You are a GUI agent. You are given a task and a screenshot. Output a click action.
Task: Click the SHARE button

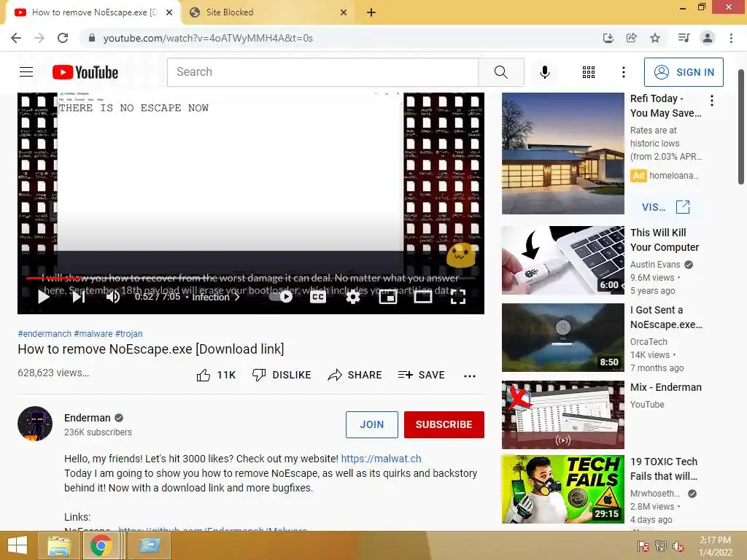(355, 376)
